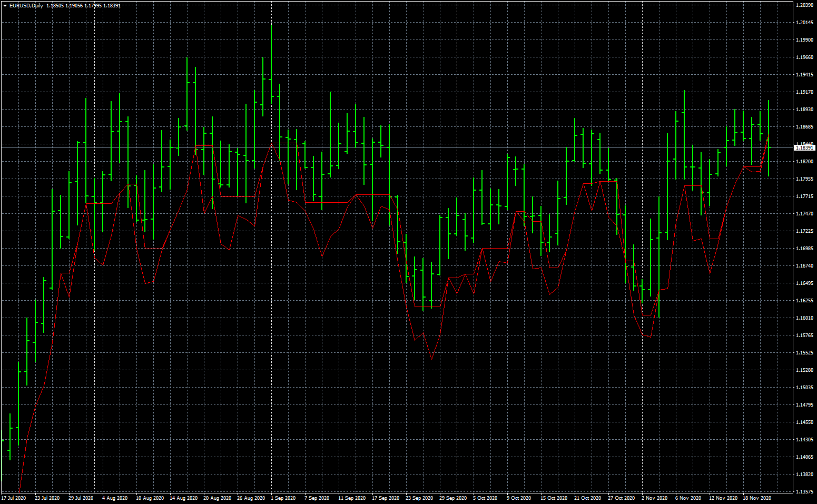Click the 5 Oct 2020 date label
This screenshot has width=817, height=504.
pyautogui.click(x=485, y=498)
